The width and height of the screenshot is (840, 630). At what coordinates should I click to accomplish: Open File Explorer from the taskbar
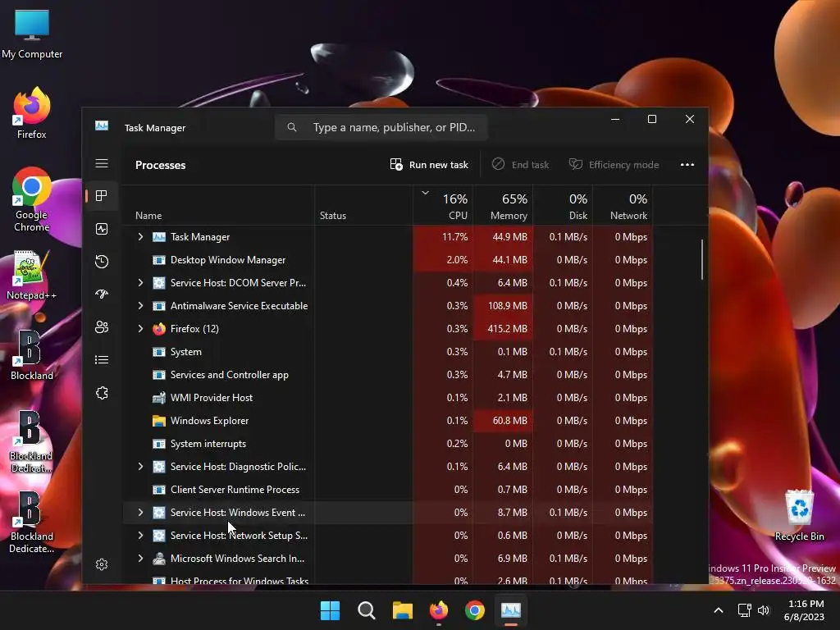[402, 610]
